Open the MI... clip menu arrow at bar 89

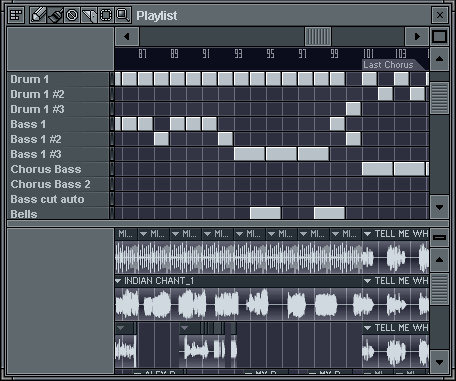pyautogui.click(x=175, y=234)
